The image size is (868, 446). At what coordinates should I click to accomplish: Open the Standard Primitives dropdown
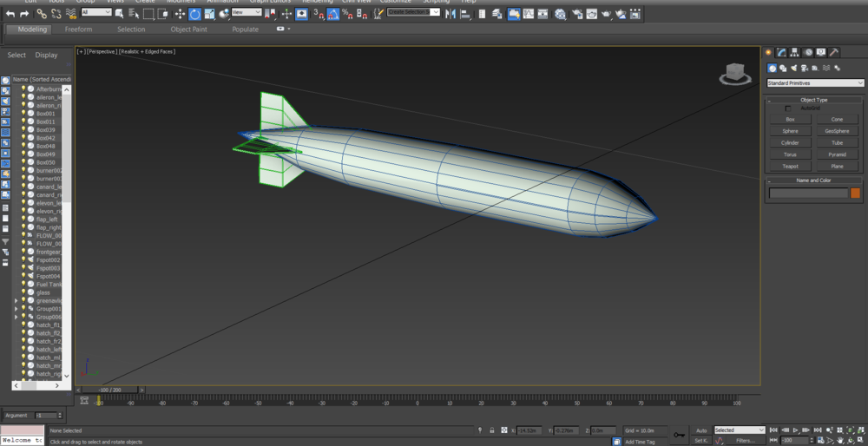click(x=815, y=83)
